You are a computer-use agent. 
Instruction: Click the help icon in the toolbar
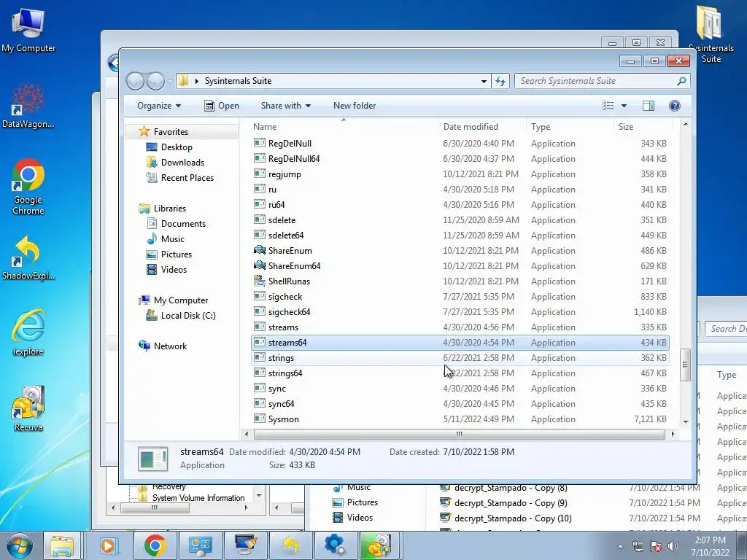(674, 106)
